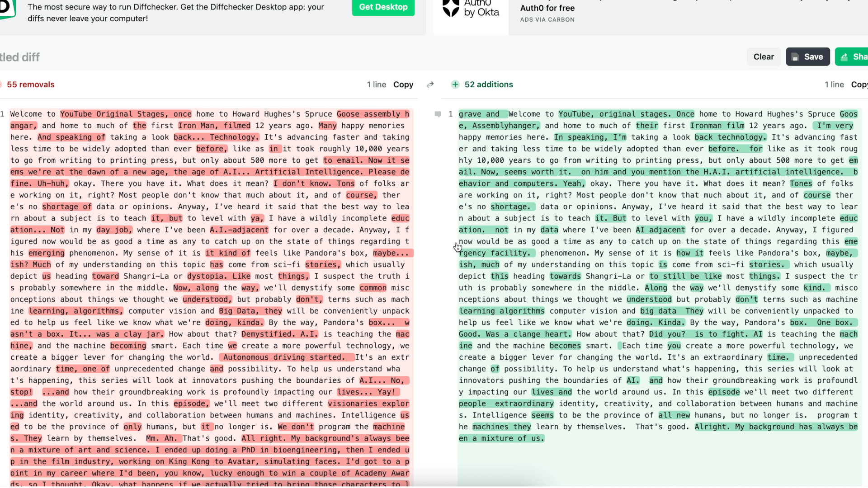Click the green plus additions icon
The width and height of the screenshot is (868, 488).
[x=455, y=84]
